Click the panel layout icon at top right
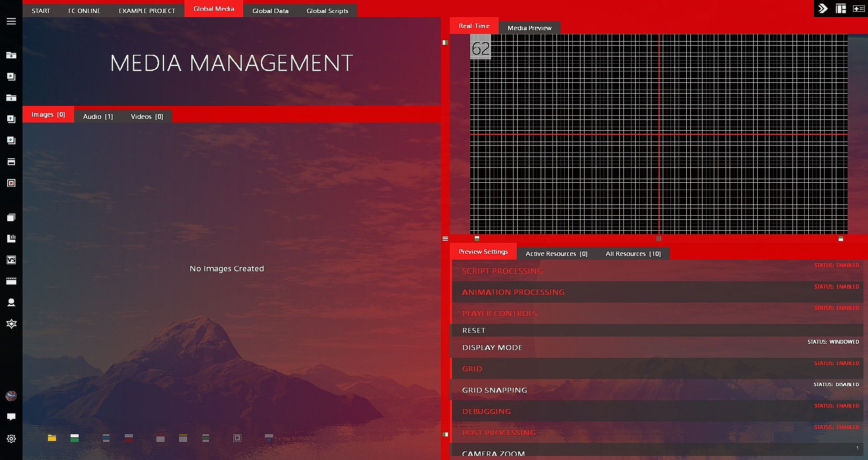 pos(841,9)
